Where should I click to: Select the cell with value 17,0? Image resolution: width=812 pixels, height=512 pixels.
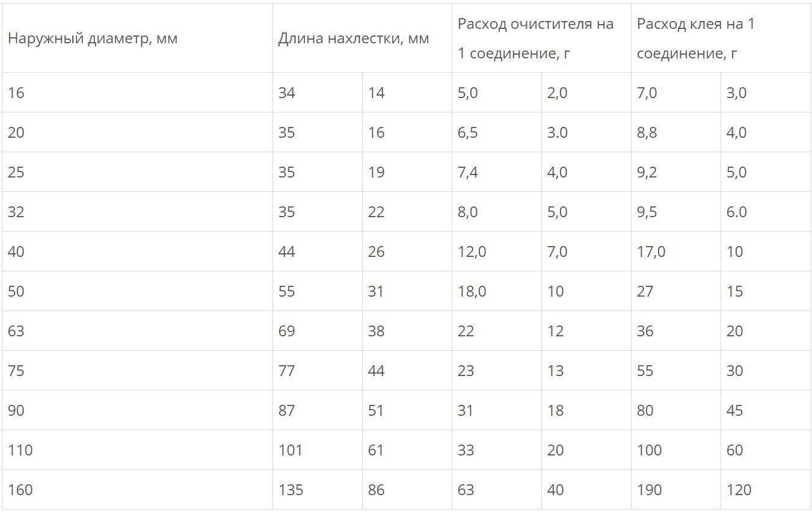[651, 251]
